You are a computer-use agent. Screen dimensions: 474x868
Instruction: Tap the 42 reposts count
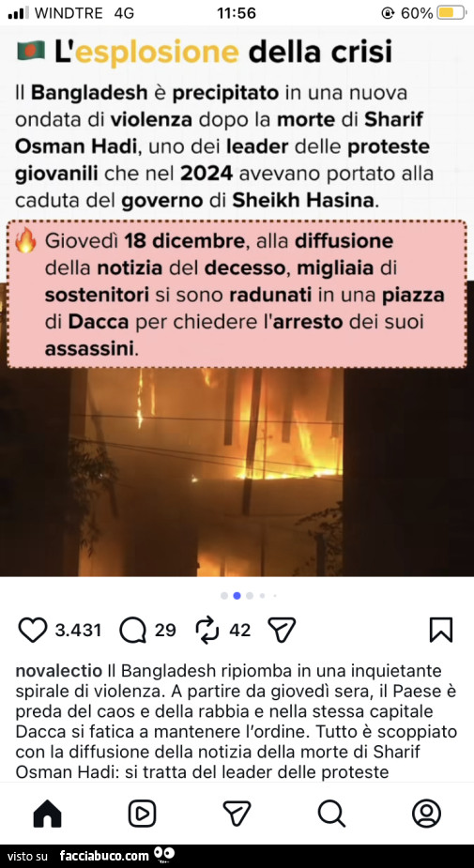click(x=239, y=630)
